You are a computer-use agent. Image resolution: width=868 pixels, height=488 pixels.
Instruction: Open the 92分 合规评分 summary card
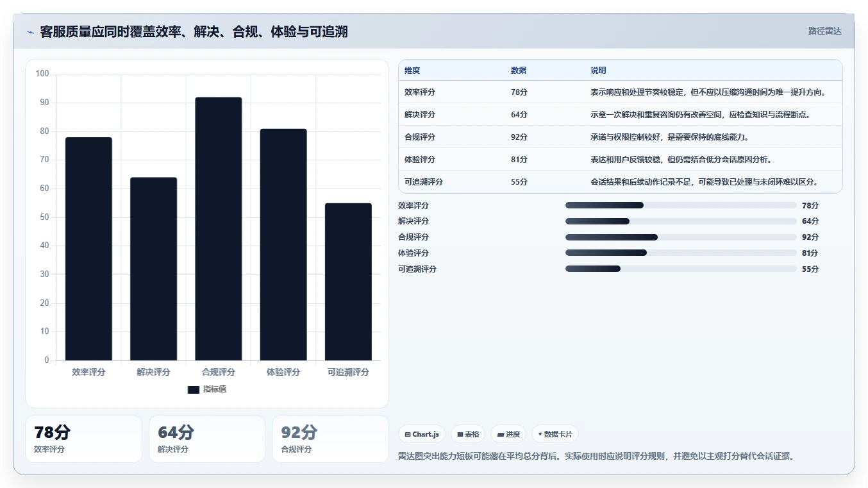click(330, 439)
